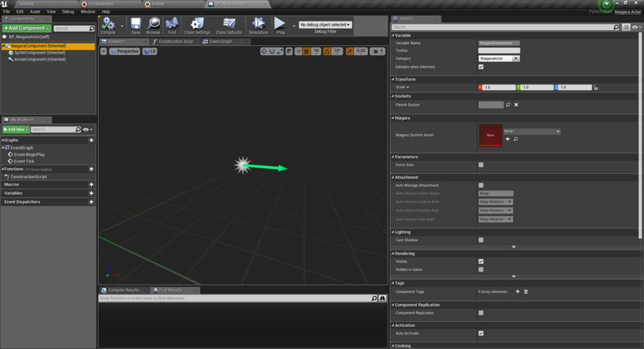Add element to Component Tags
644x349 pixels.
click(x=518, y=292)
